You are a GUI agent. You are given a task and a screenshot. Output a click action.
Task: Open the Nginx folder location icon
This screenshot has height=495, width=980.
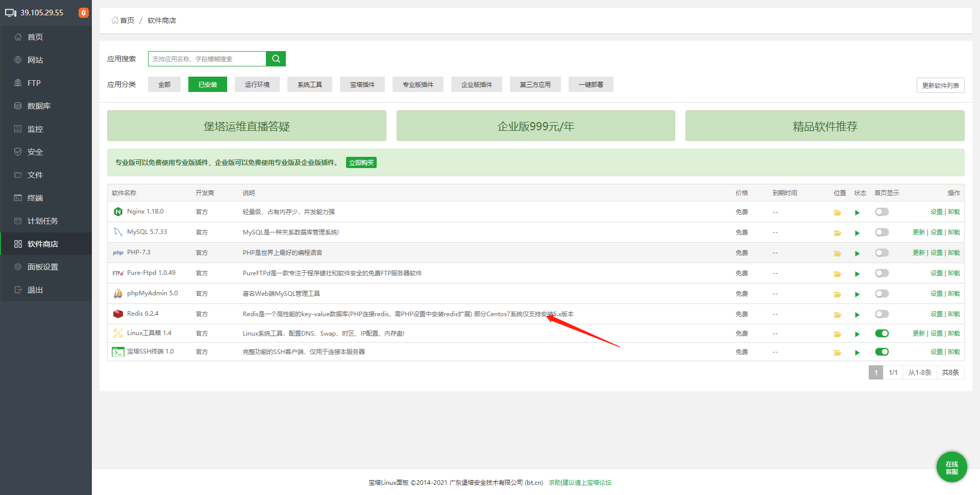point(837,213)
